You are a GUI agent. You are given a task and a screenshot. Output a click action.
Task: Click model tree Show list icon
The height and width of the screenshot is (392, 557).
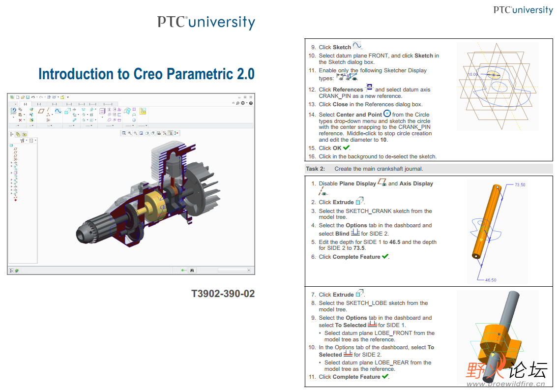tap(31, 140)
